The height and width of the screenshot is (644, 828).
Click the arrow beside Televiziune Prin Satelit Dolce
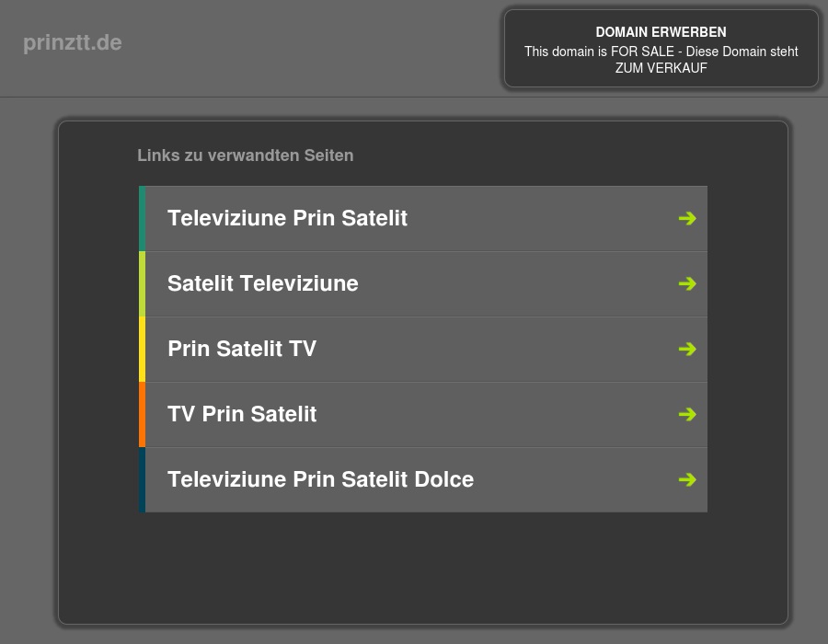[x=687, y=479]
